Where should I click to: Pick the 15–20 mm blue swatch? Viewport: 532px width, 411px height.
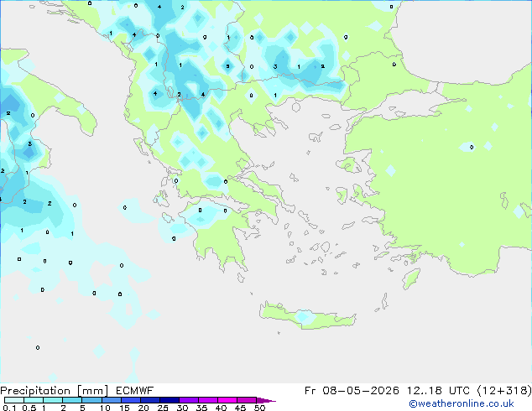[x=131, y=400]
